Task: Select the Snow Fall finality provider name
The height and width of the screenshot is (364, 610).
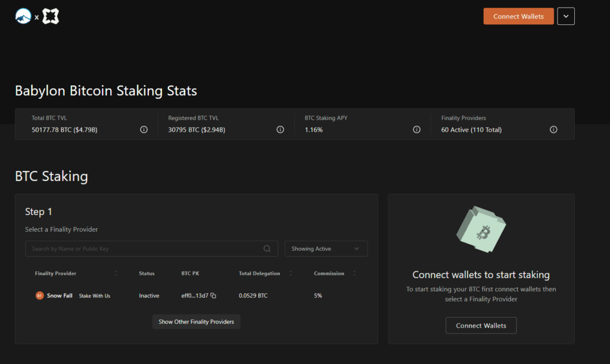Action: coord(60,295)
